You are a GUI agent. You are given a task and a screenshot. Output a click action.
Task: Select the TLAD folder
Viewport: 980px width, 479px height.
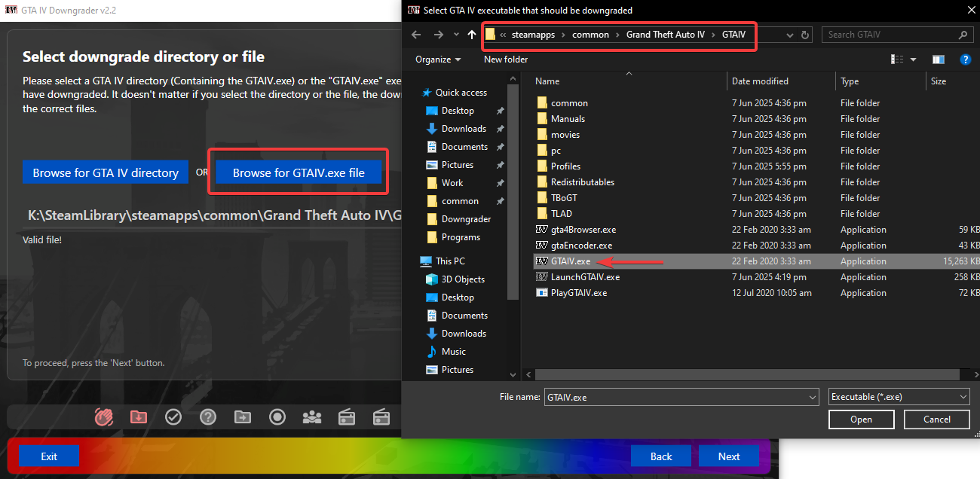point(562,214)
